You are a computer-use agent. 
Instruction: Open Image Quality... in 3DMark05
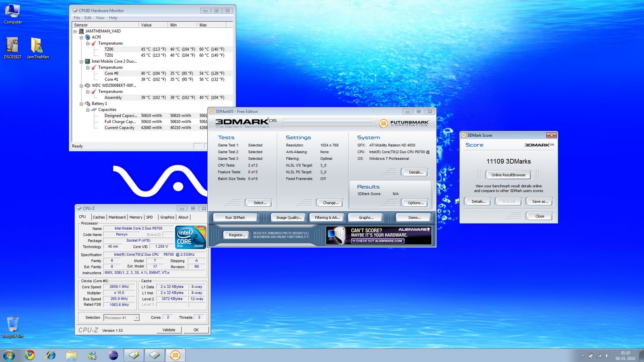coord(289,218)
